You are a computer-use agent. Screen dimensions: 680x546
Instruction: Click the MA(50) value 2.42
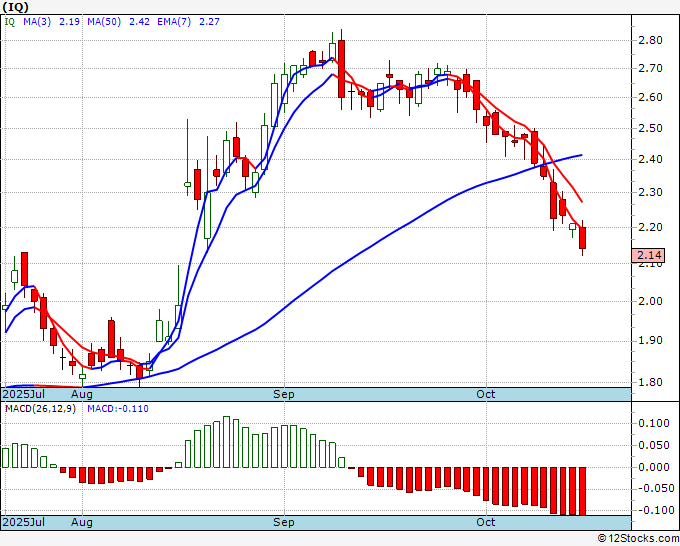pyautogui.click(x=139, y=21)
